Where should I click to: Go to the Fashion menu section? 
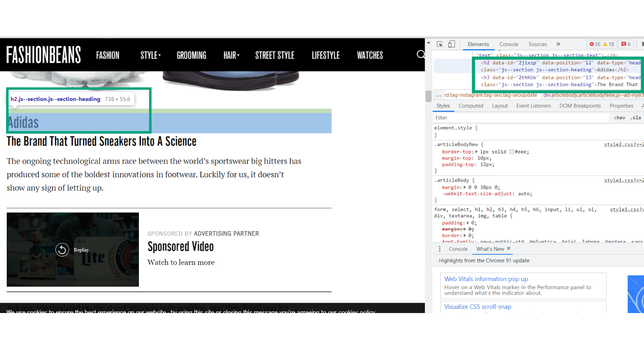[108, 55]
